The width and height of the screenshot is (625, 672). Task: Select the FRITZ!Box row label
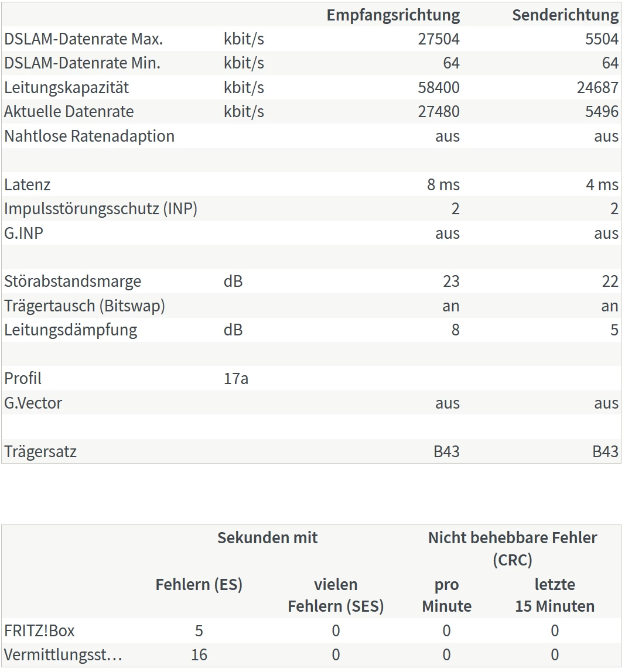pos(39,631)
